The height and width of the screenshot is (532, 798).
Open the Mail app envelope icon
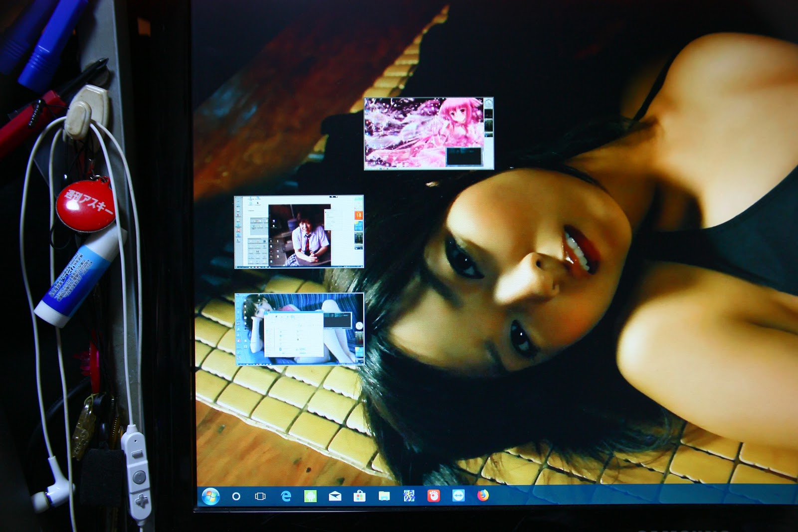pos(335,496)
